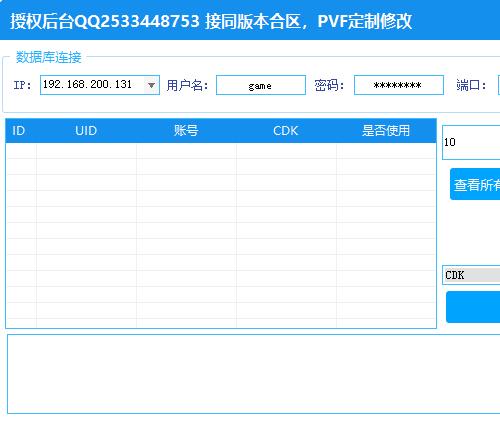Open the gray CDK combo field
500x425 pixels.
[471, 275]
